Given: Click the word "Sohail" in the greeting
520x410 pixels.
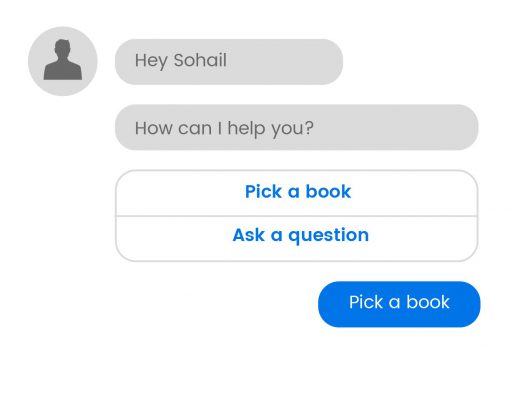Looking at the screenshot, I should tap(200, 60).
